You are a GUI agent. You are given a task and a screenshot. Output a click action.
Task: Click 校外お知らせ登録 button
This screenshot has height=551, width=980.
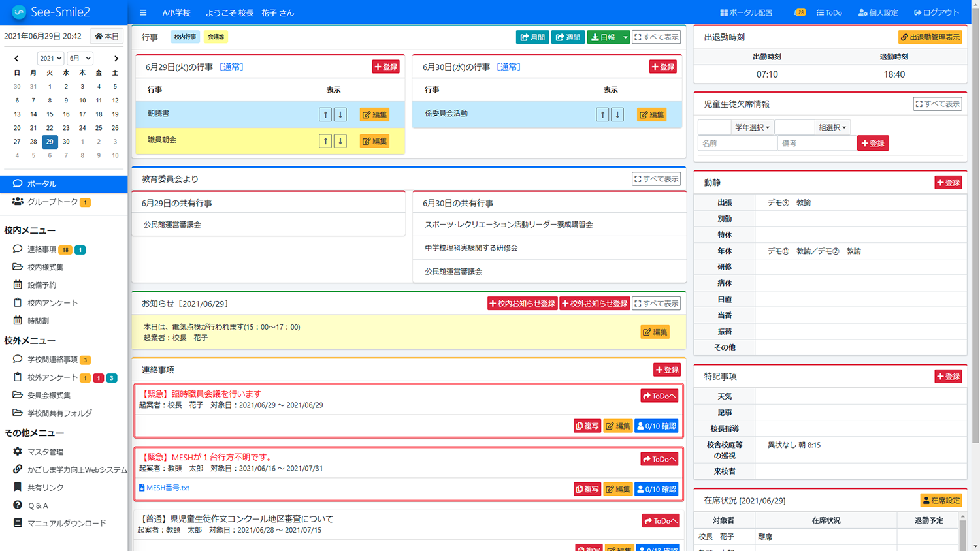coord(595,304)
